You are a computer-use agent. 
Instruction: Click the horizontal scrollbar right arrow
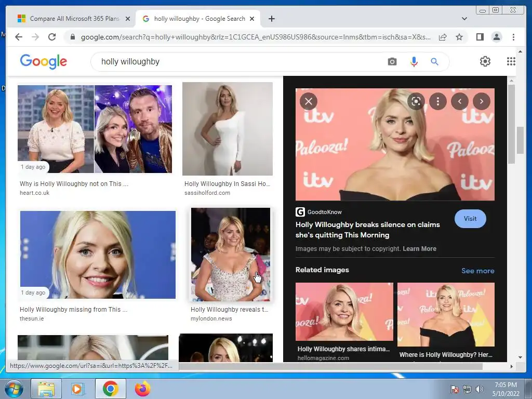pos(511,366)
